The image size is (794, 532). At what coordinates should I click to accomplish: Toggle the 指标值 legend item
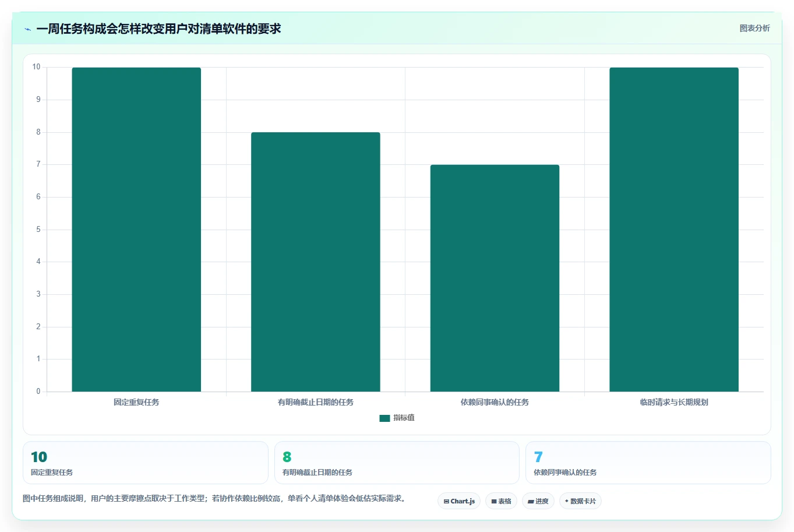(397, 418)
